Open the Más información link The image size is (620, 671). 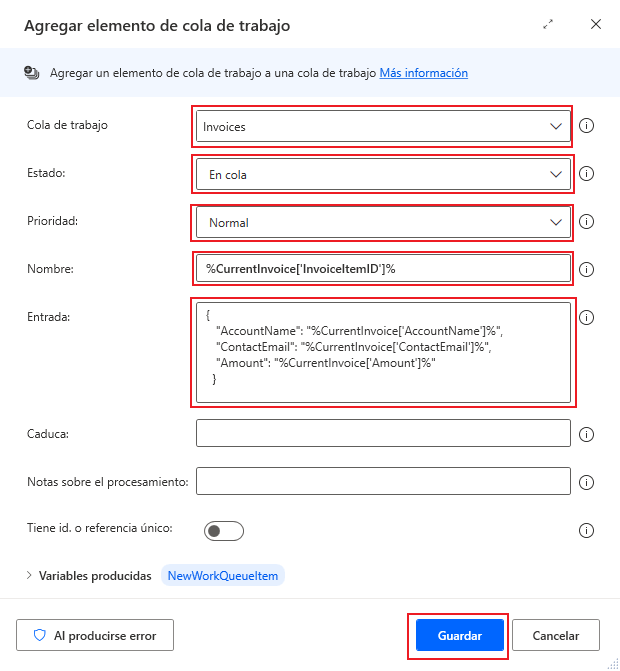pos(423,73)
